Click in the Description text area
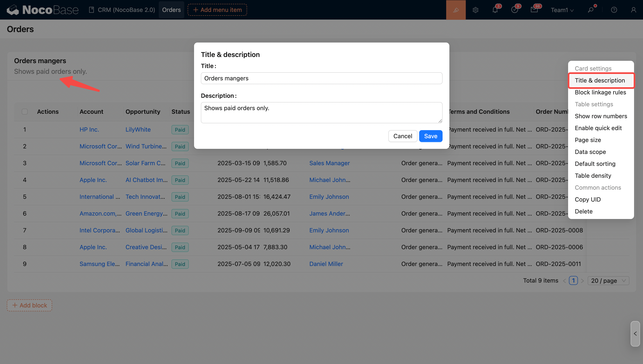This screenshot has height=364, width=643. [321, 112]
